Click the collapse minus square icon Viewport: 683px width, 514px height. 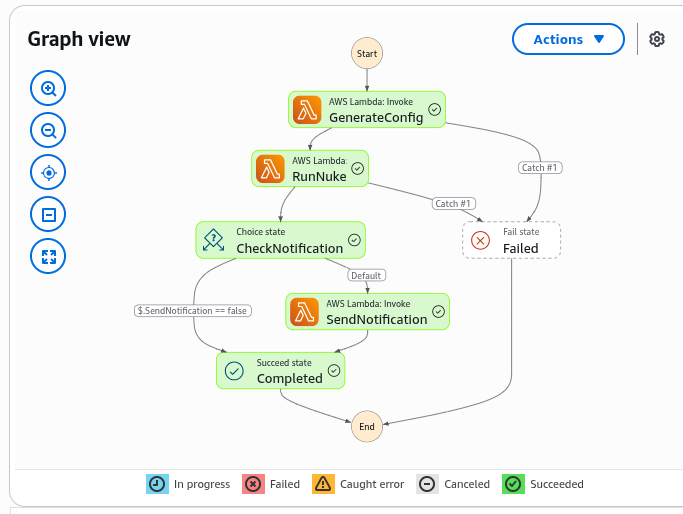(48, 214)
